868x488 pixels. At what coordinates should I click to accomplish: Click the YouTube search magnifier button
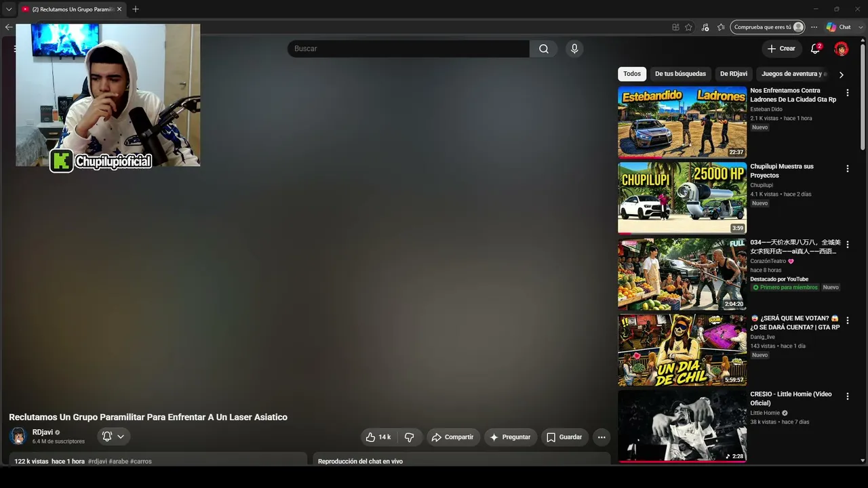point(544,49)
